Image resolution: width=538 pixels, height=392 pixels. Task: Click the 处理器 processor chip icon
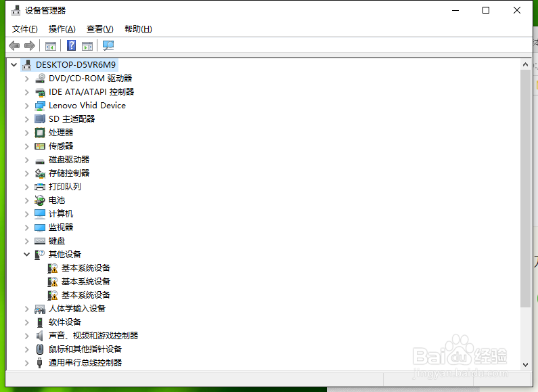pyautogui.click(x=40, y=133)
